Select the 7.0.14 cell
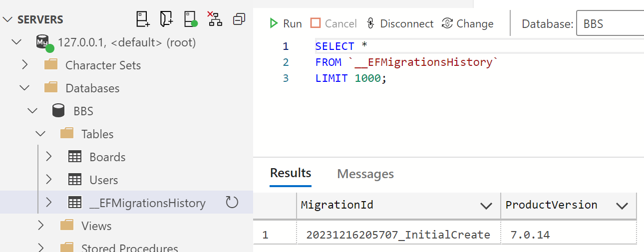This screenshot has width=644, height=252. click(569, 235)
